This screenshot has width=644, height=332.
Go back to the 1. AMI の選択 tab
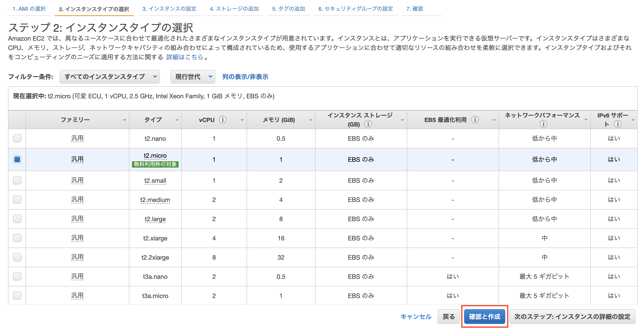point(29,8)
